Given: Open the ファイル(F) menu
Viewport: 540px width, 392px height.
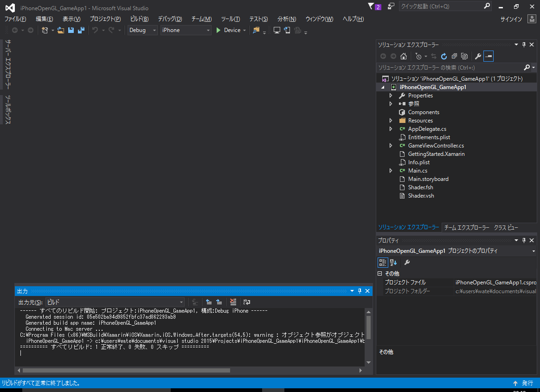Looking at the screenshot, I should click(15, 19).
